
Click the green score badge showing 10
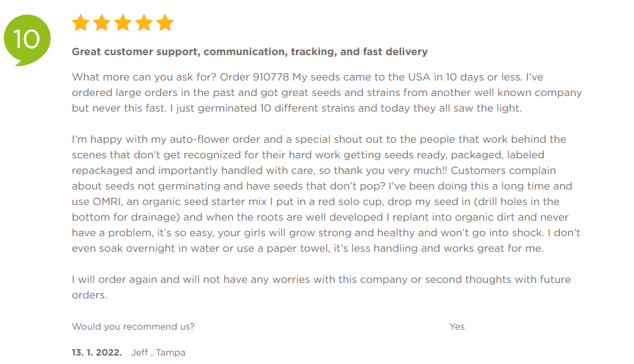pos(26,39)
